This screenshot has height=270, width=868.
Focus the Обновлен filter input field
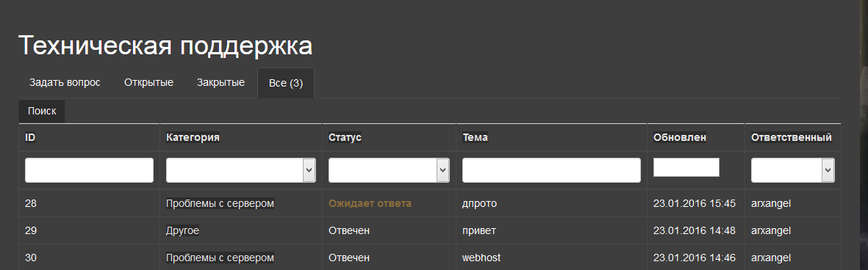click(686, 167)
